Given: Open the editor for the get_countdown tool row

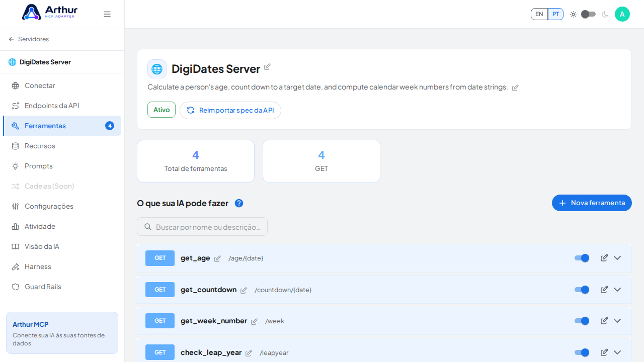Looking at the screenshot, I should click(x=604, y=290).
